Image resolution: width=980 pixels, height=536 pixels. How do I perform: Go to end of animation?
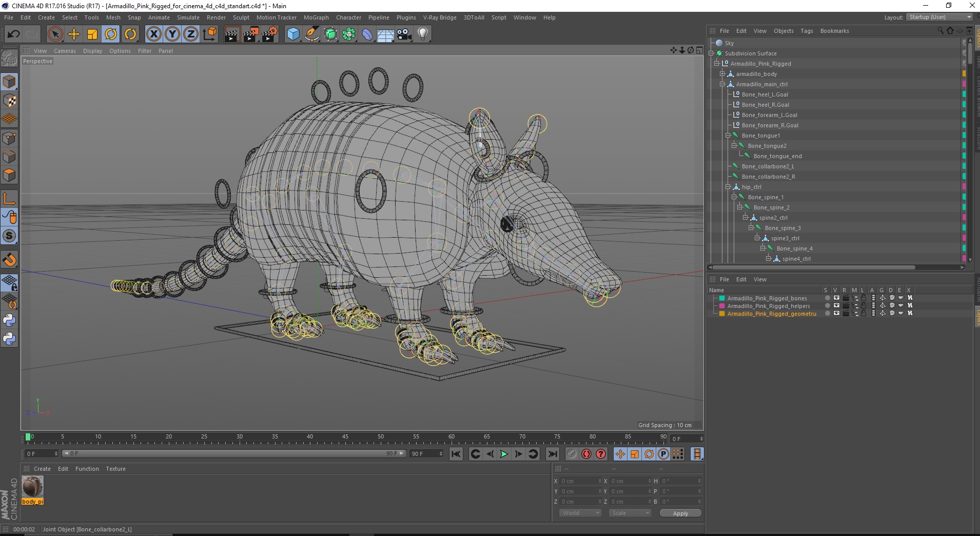tap(552, 454)
